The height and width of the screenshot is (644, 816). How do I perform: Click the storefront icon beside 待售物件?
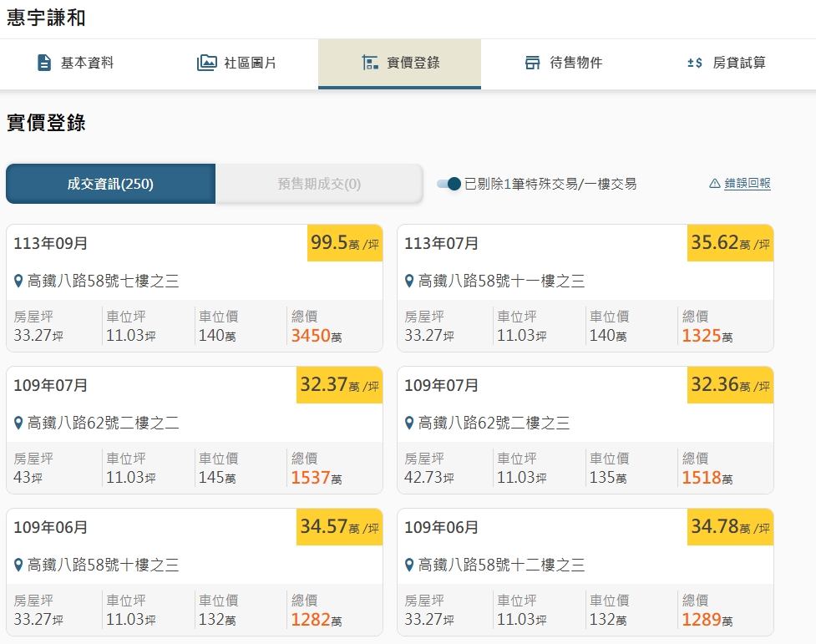coord(532,63)
